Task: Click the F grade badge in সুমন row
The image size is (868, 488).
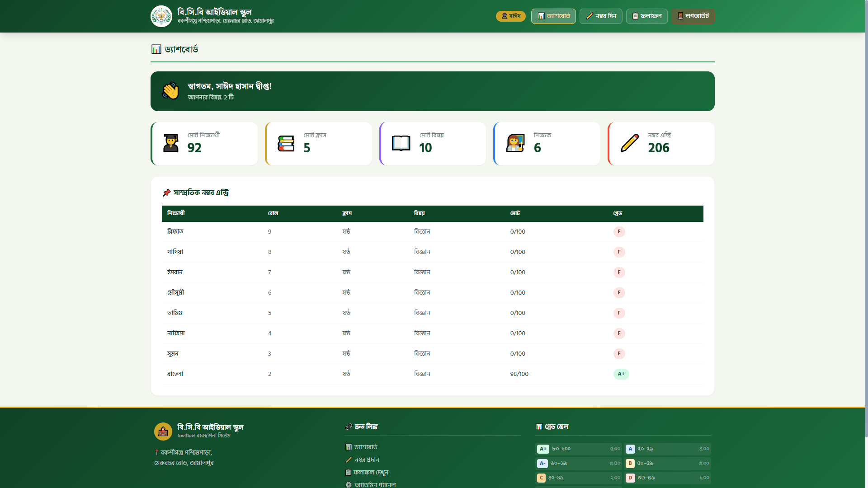Action: point(619,354)
